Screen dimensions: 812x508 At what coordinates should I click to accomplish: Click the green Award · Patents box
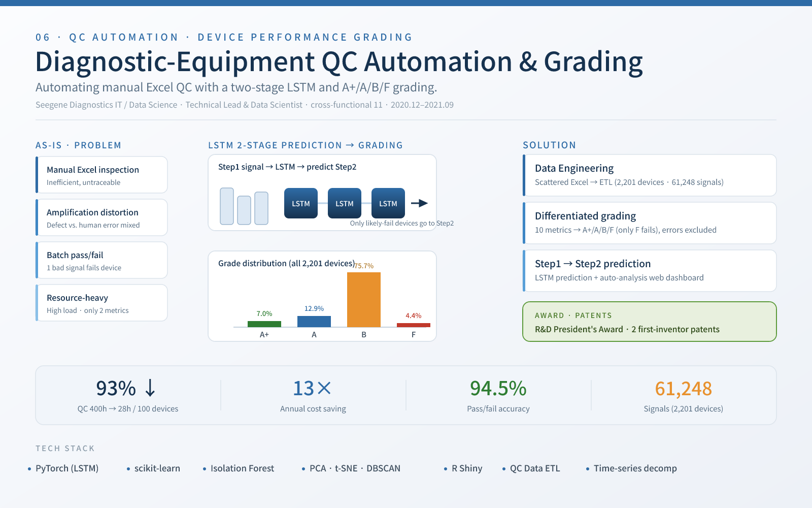pos(650,322)
